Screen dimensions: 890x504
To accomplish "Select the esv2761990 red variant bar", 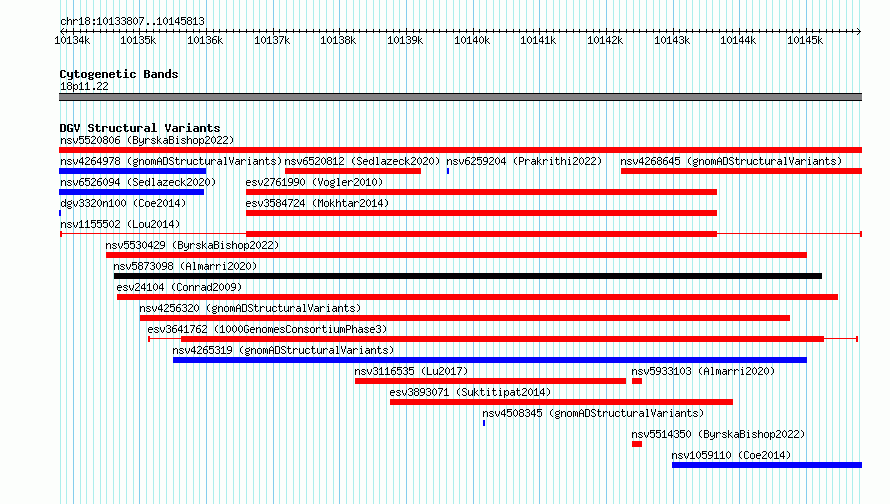I will pyautogui.click(x=481, y=192).
